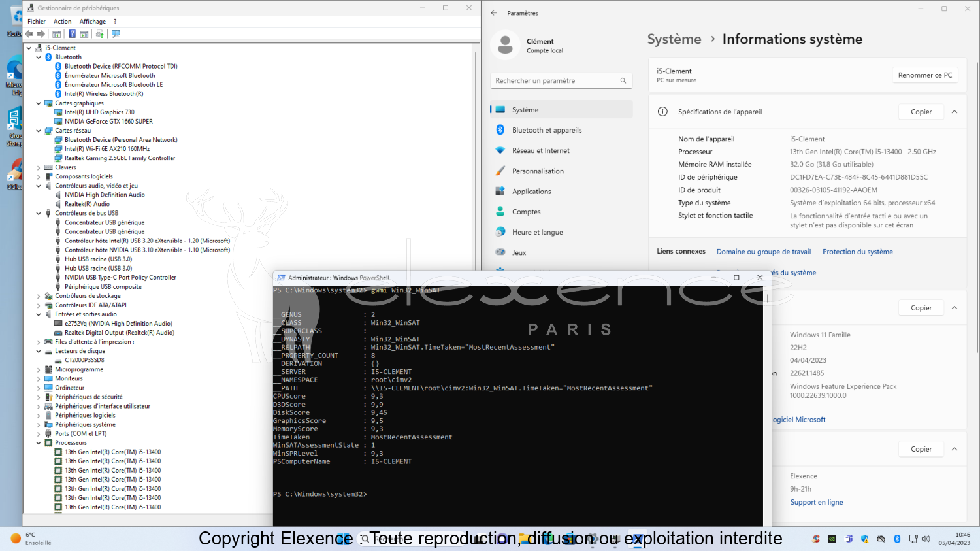Click the Réseau et Internet sidebar icon
This screenshot has width=980, height=551.
(x=500, y=150)
